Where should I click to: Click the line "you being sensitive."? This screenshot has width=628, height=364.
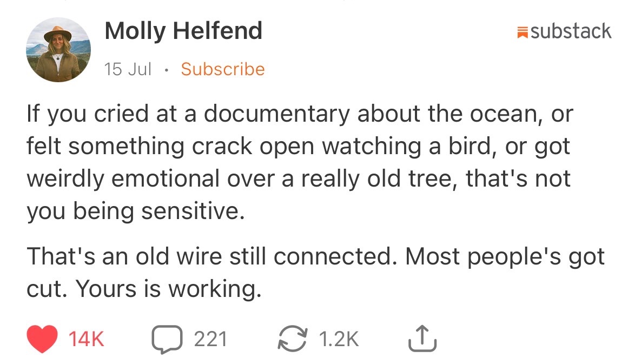(x=135, y=211)
